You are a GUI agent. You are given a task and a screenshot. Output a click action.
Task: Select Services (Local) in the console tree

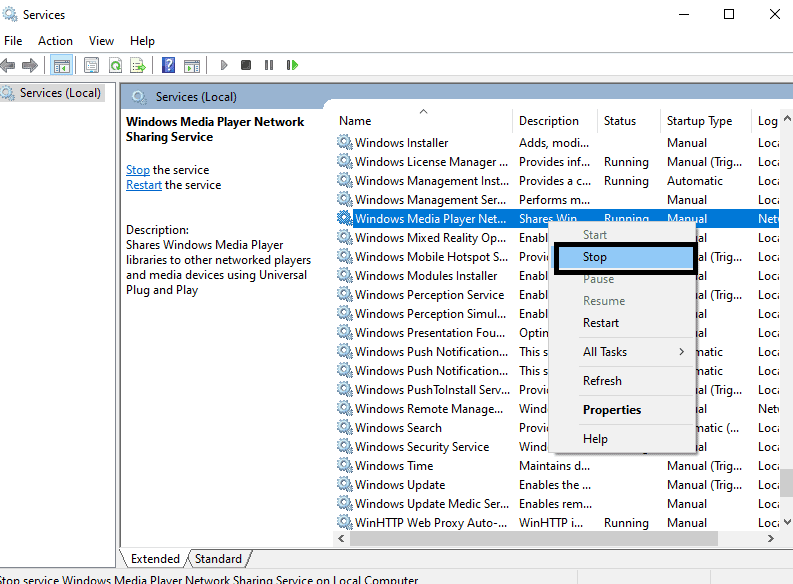(x=53, y=93)
